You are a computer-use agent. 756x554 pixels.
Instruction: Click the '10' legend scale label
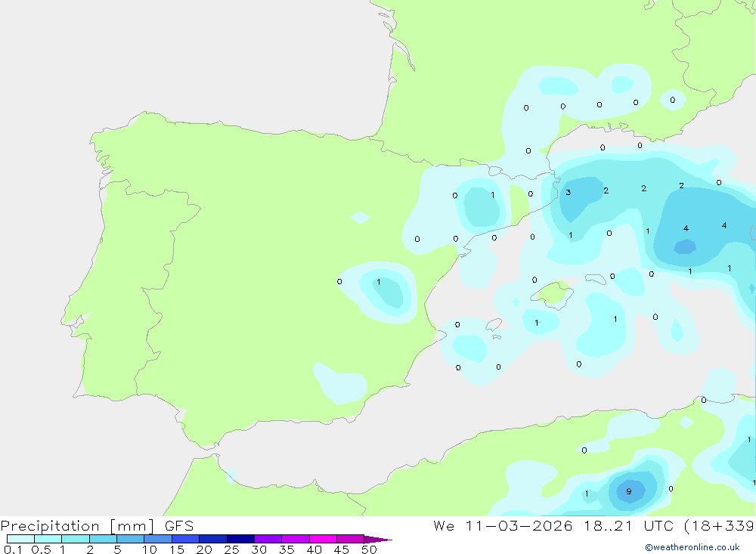click(x=149, y=549)
